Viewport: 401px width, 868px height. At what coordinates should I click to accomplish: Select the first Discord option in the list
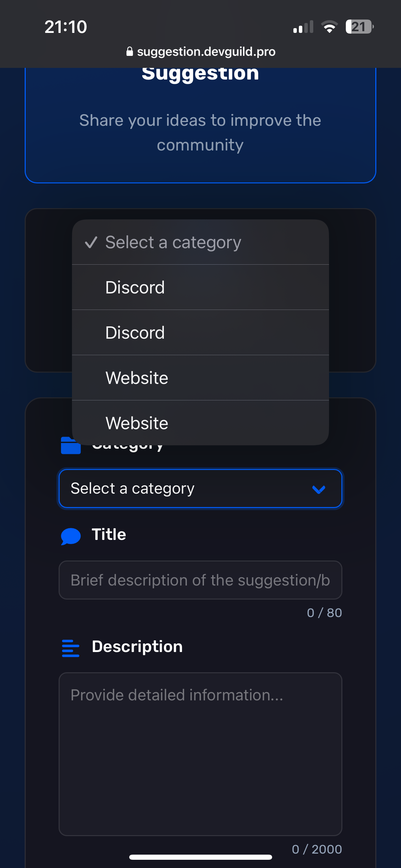[200, 287]
